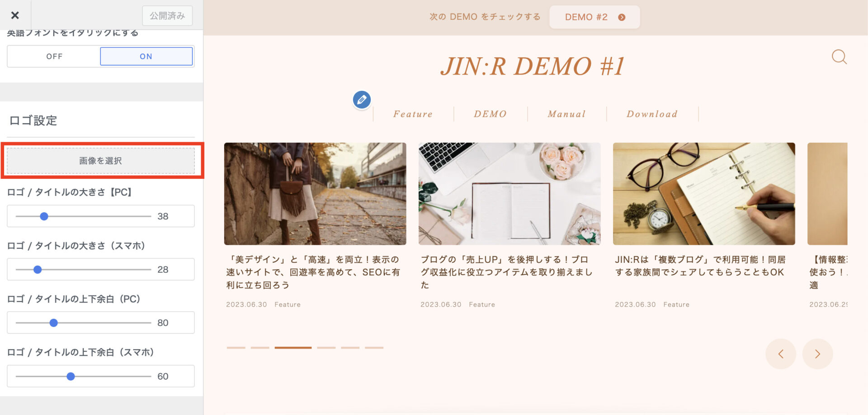
Task: Click the PC logo size value 38
Action: coord(163,216)
